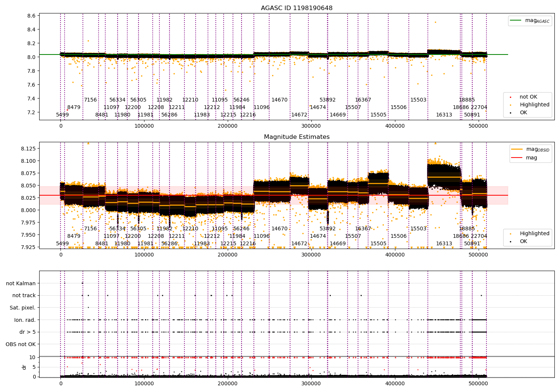This screenshot has width=560, height=392.
Task: Click the 300000 x-tick of the top plot
Action: pos(311,126)
